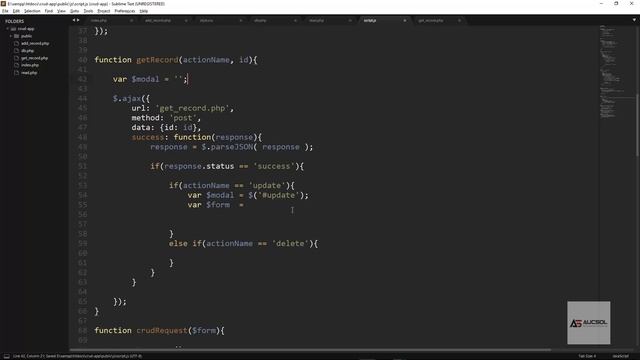The width and height of the screenshot is (640, 360).
Task: Click the vertical scrollbar thumb
Action: click(637, 124)
